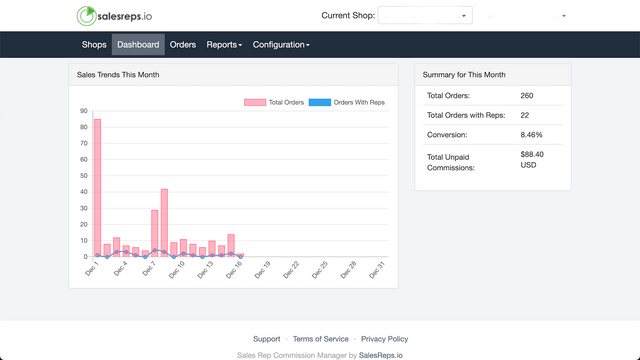This screenshot has width=640, height=360.
Task: Click the Orders With Reps legend label
Action: point(359,102)
